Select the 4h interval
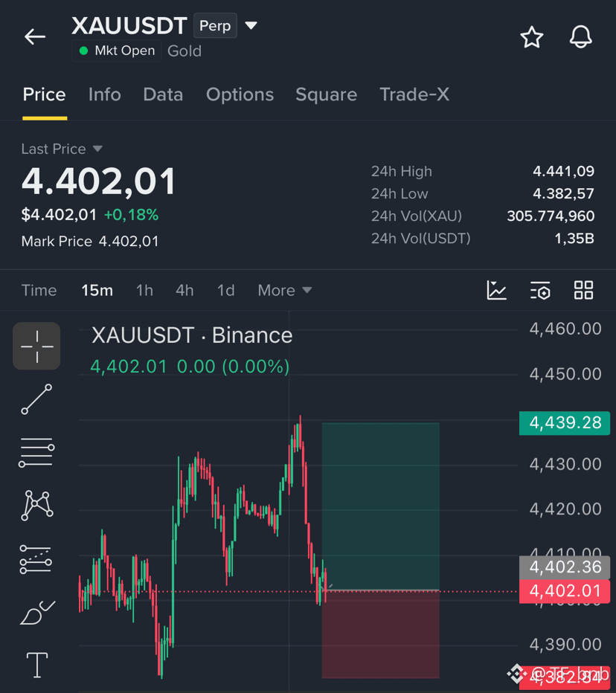 pos(185,291)
